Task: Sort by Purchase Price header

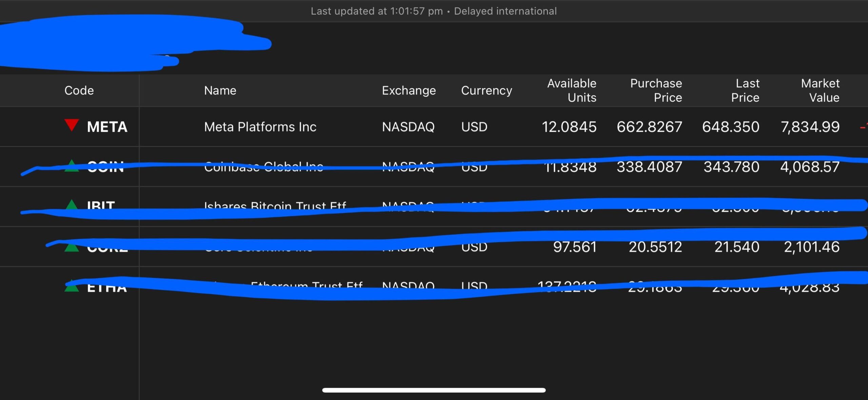Action: 656,90
